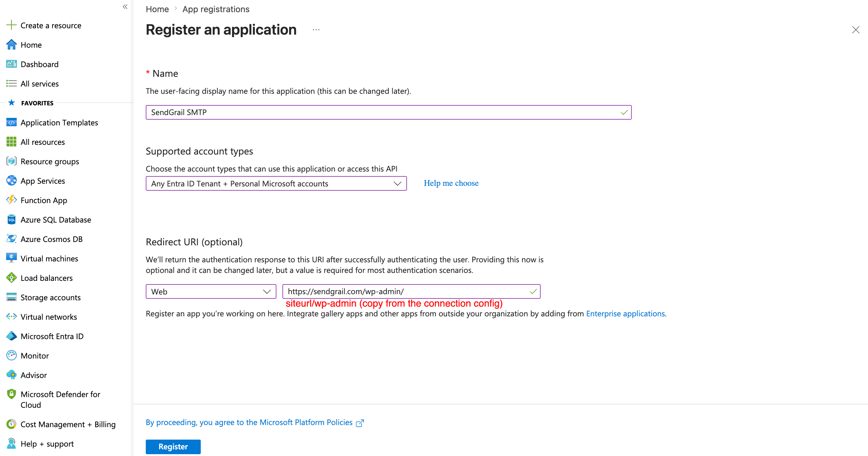Open the Help + support person icon
868x456 pixels.
[11, 444]
